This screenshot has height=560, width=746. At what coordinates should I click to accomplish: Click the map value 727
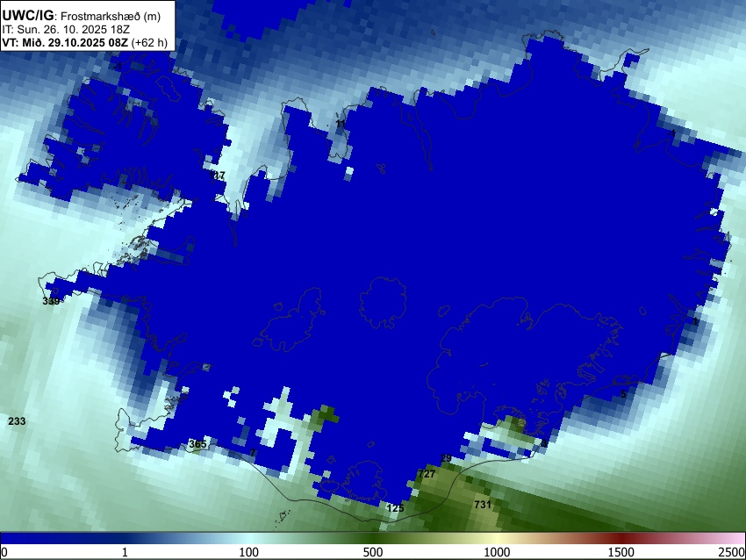pos(427,473)
